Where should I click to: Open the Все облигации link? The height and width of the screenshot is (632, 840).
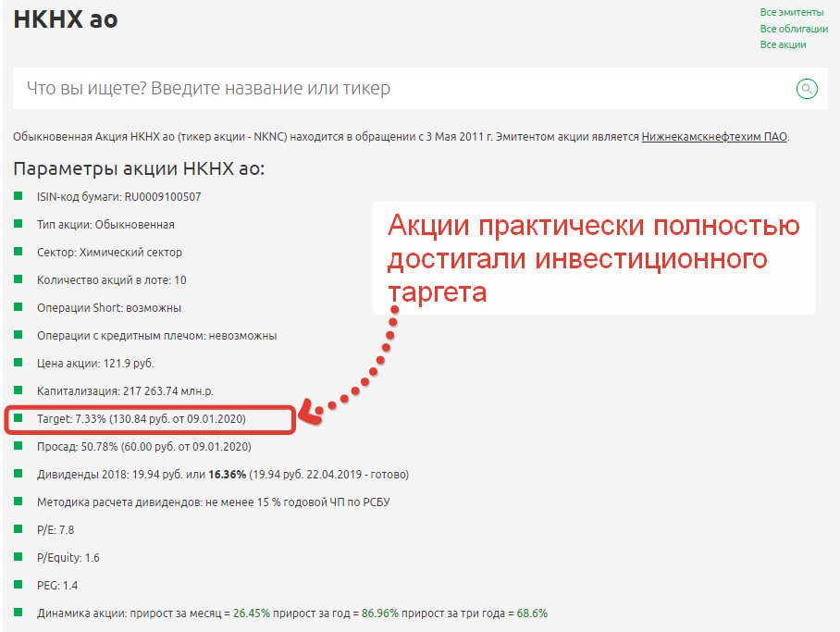point(794,29)
